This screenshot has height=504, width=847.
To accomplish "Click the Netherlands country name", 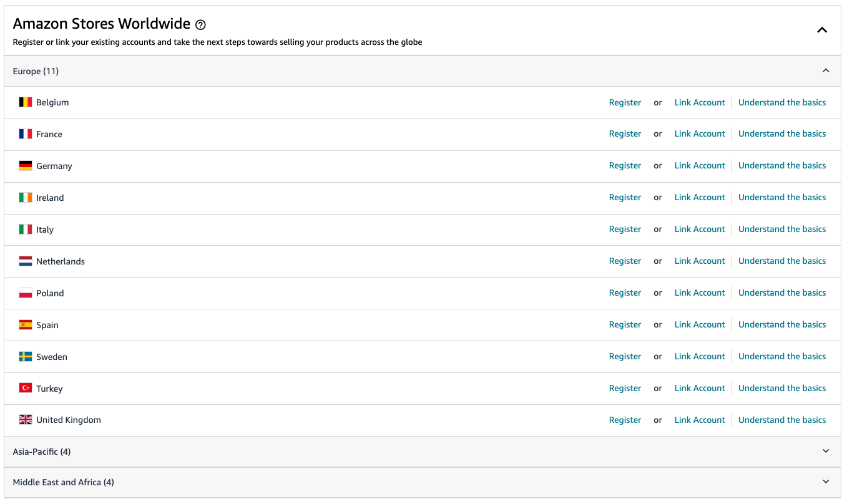I will click(61, 261).
